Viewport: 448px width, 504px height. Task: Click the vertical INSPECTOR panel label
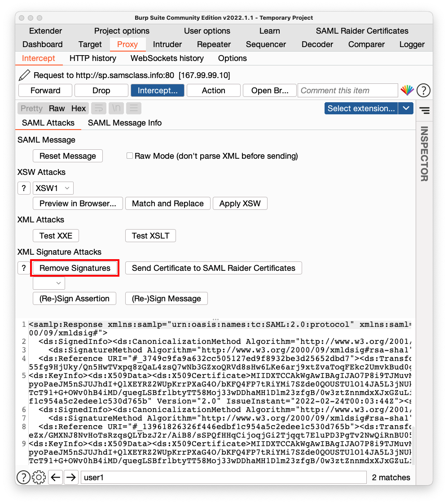tap(424, 154)
